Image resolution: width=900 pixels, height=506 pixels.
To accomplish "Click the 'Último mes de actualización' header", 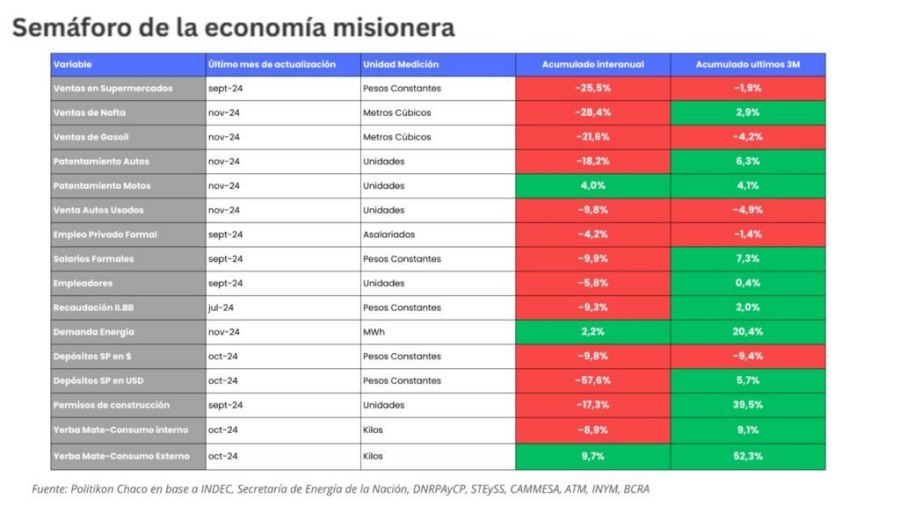I will pyautogui.click(x=272, y=64).
